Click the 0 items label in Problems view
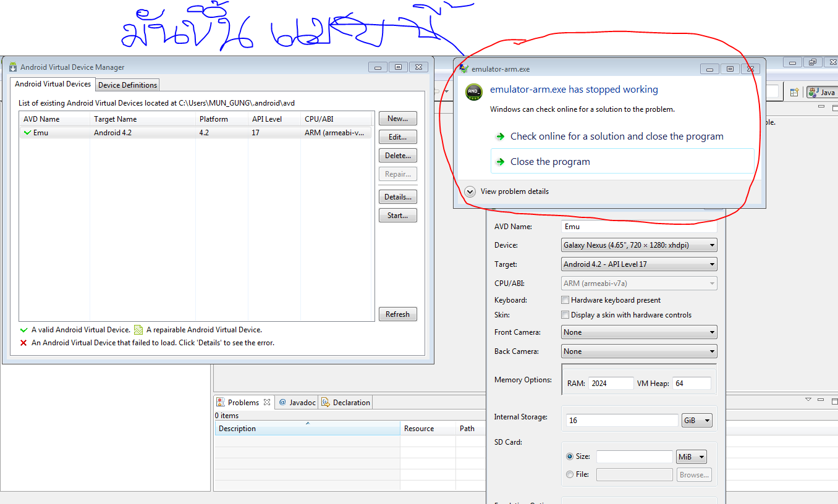Viewport: 838px width, 504px height. [x=227, y=416]
